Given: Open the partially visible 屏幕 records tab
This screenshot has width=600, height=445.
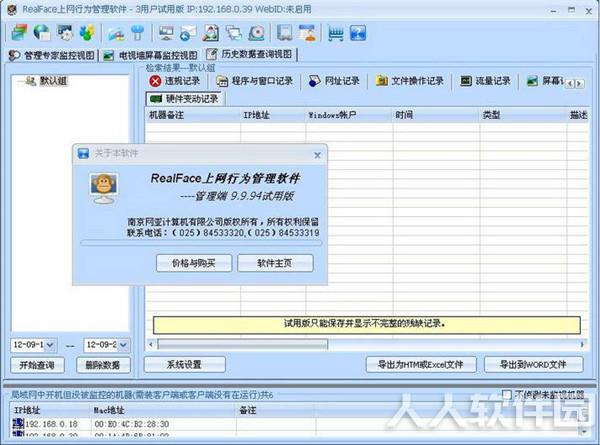Looking at the screenshot, I should point(544,81).
